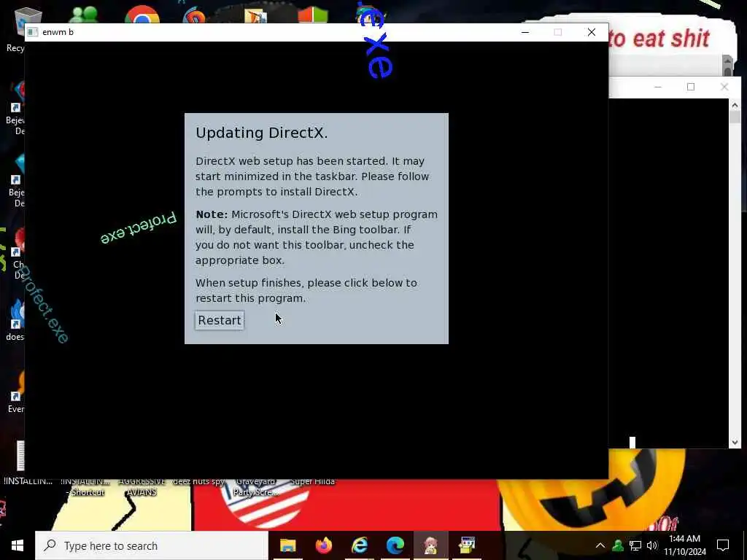Open File Explorer from taskbar
This screenshot has height=560, width=747.
287,545
